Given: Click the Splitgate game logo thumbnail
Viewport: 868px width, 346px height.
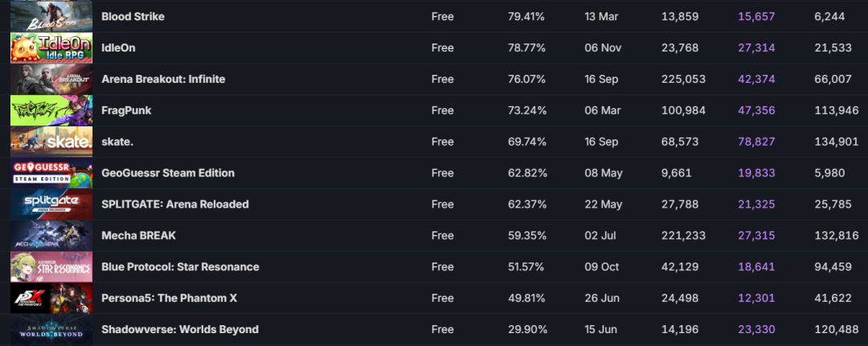Looking at the screenshot, I should tap(51, 204).
